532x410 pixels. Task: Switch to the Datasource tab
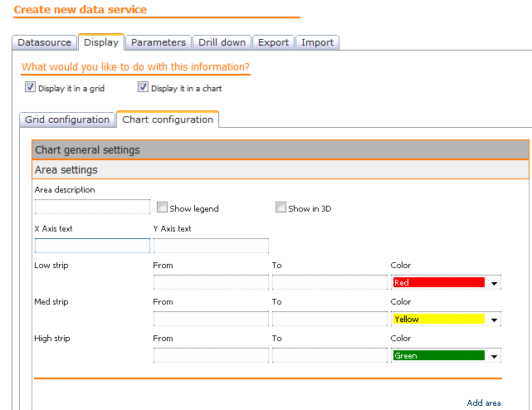pos(45,42)
